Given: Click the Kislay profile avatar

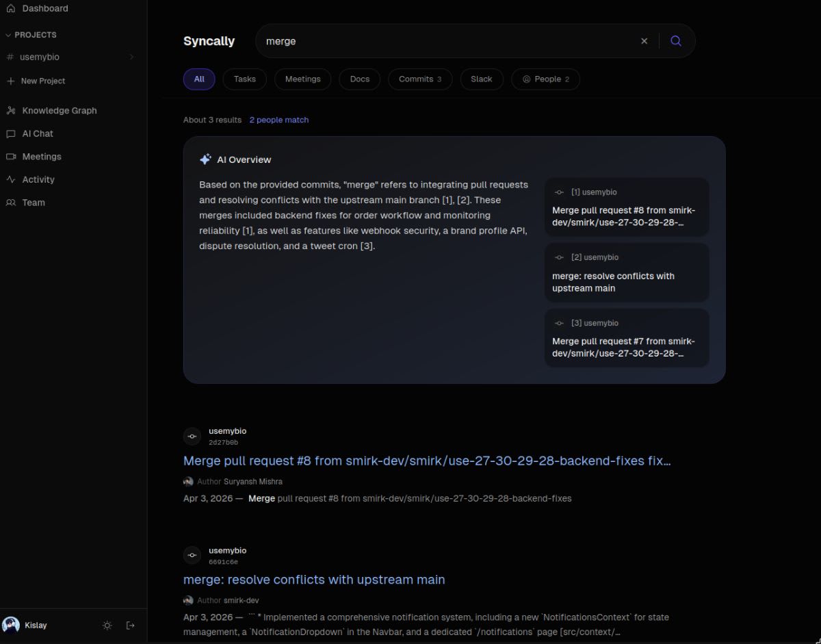Looking at the screenshot, I should 11,625.
